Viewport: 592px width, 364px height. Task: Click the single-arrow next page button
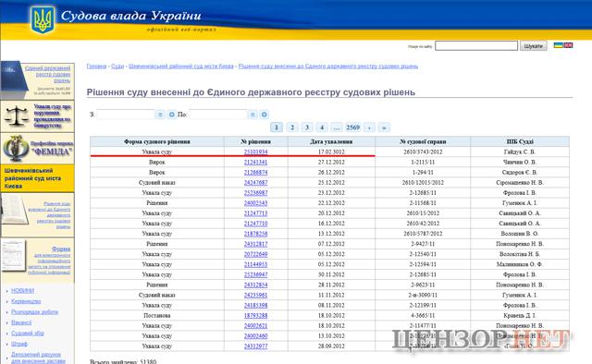(x=369, y=127)
